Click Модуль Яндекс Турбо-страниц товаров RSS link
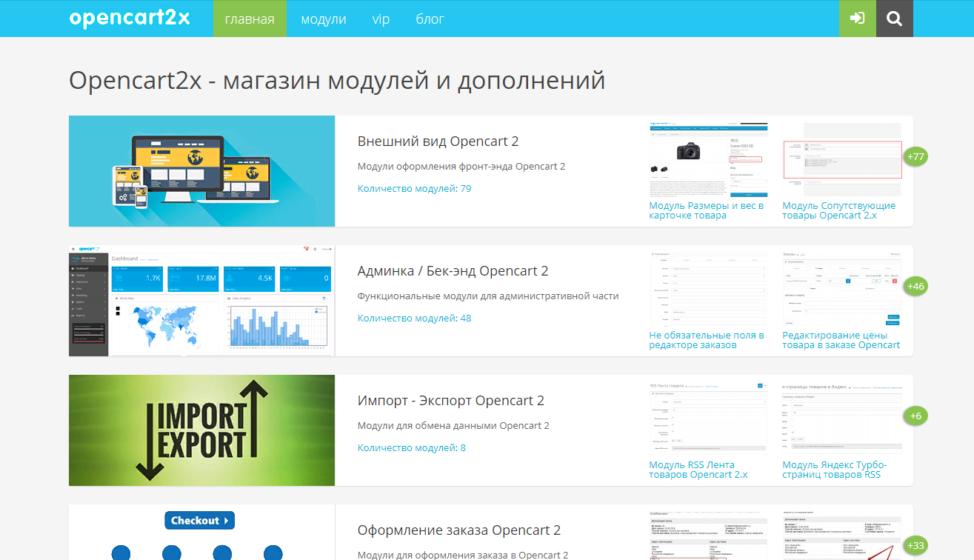Image resolution: width=974 pixels, height=560 pixels. pos(835,470)
